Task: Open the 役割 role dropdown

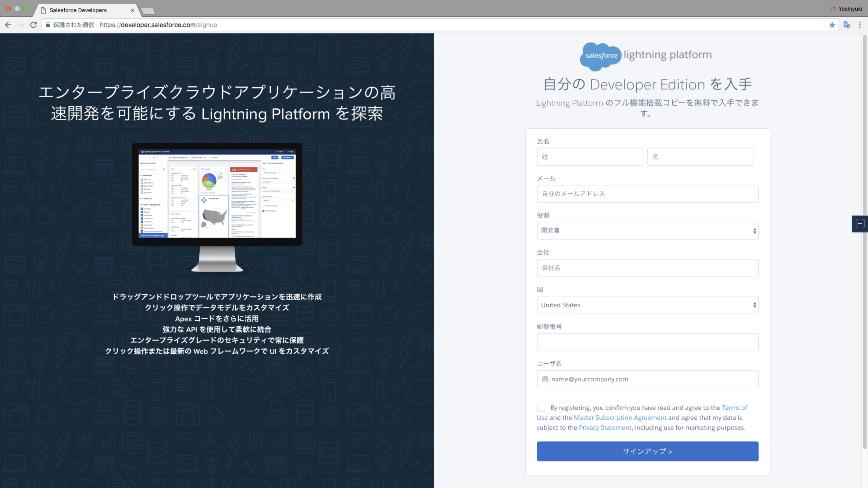Action: 647,231
